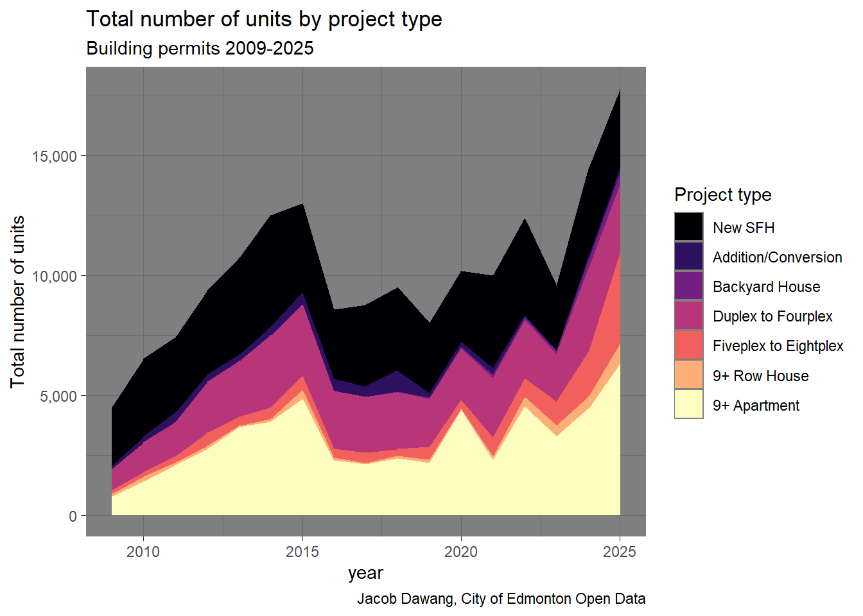
Task: Select the 15,000 y-axis tick label
Action: pos(54,157)
